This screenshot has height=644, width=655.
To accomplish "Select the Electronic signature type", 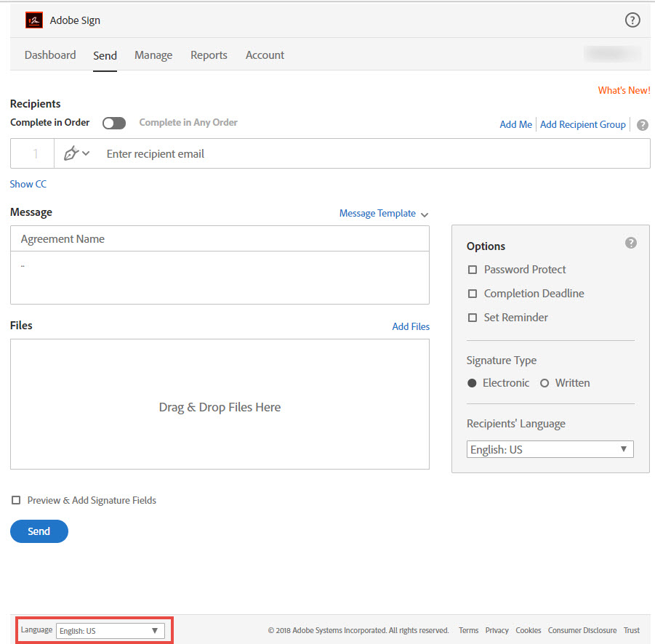I will (472, 383).
